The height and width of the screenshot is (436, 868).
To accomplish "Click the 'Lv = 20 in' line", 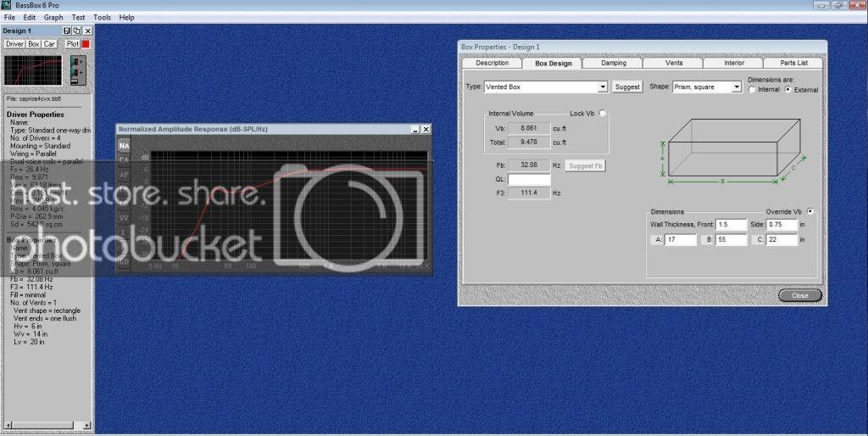I will tap(29, 342).
